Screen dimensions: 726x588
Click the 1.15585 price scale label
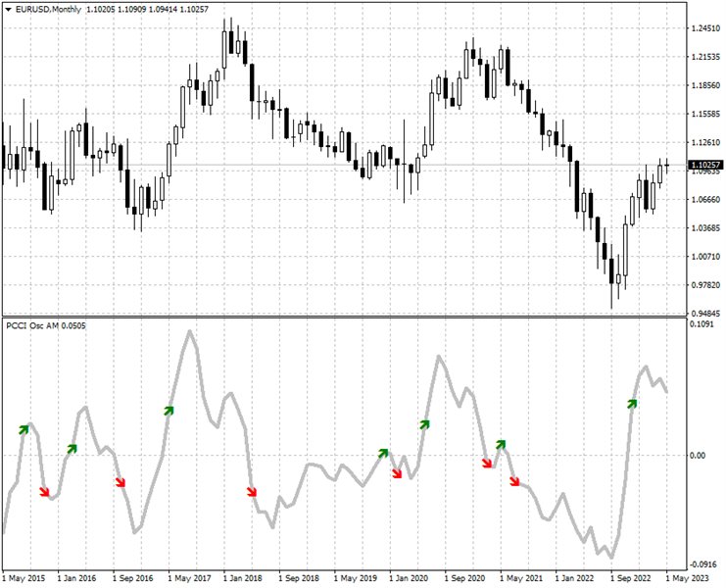click(705, 114)
